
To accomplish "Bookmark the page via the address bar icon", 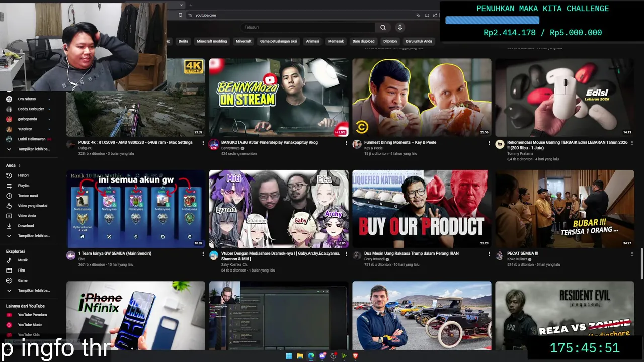I will point(180,15).
